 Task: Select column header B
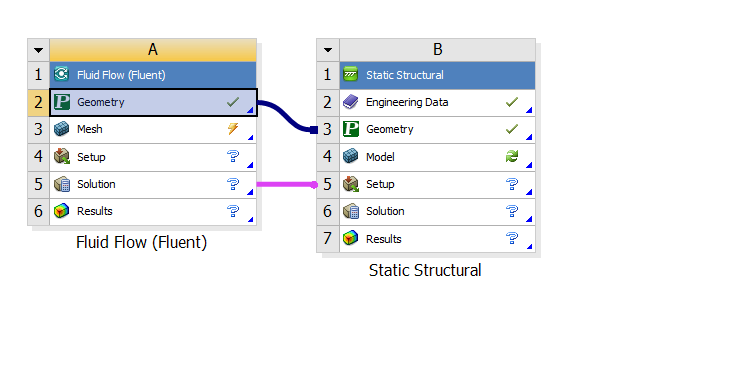coord(438,50)
